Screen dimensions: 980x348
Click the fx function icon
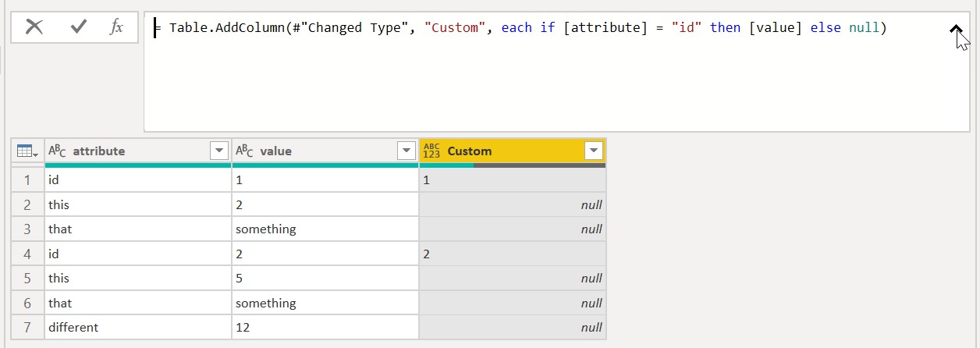coord(116,27)
